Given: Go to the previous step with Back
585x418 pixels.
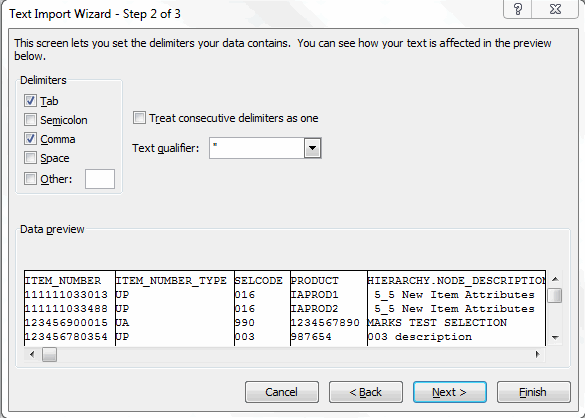Looking at the screenshot, I should click(366, 392).
